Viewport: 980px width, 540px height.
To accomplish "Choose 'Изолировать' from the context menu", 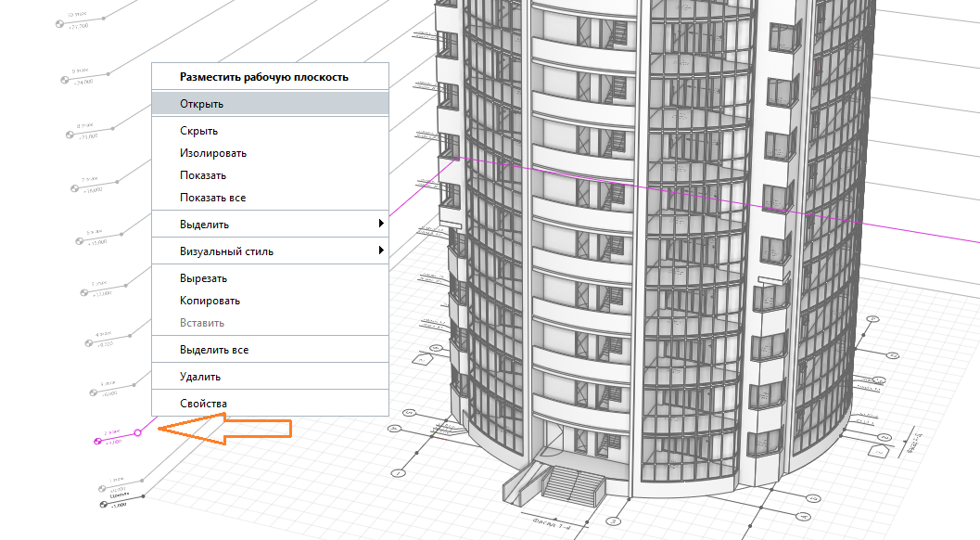I will (x=270, y=153).
